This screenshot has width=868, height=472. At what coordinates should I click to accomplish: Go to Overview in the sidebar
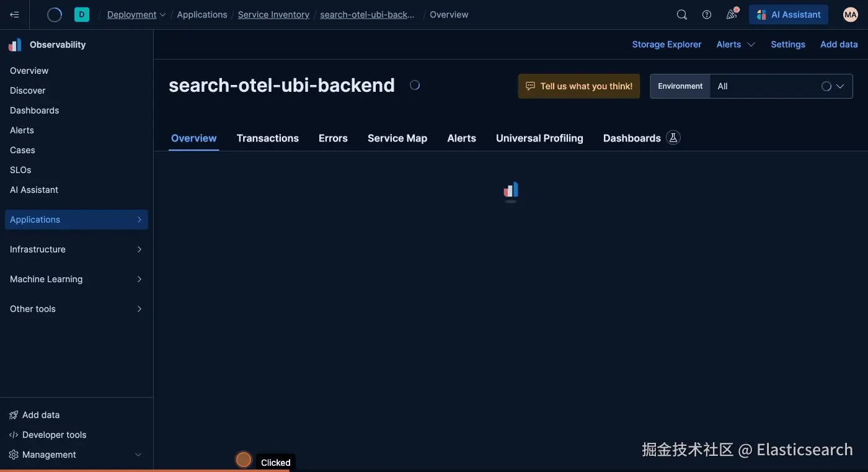pyautogui.click(x=29, y=71)
